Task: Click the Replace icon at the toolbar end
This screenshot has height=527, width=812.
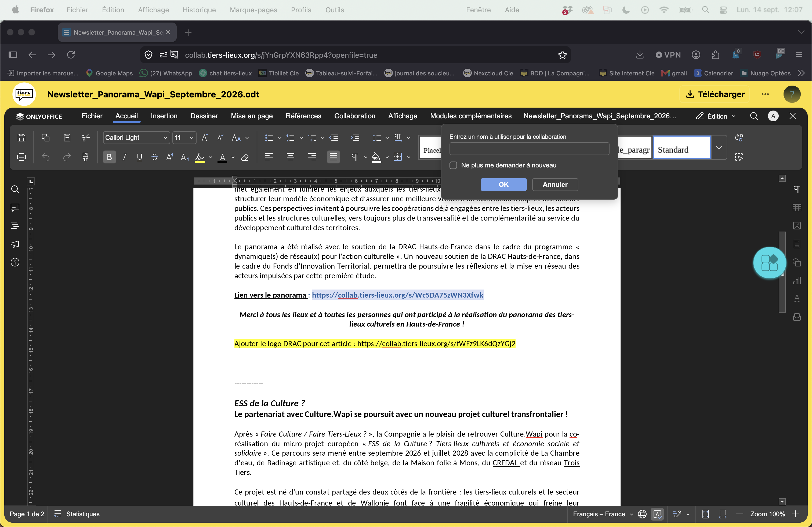Action: (739, 137)
